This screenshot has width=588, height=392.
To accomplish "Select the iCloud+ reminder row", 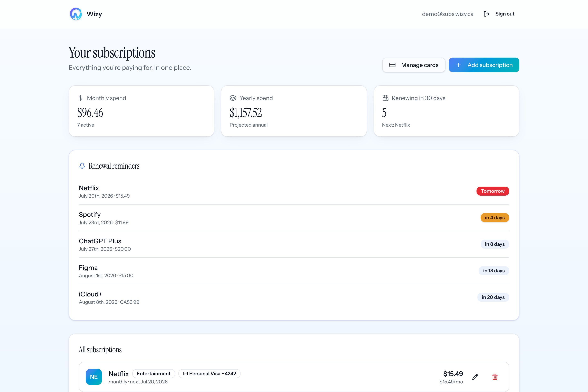I will [294, 297].
